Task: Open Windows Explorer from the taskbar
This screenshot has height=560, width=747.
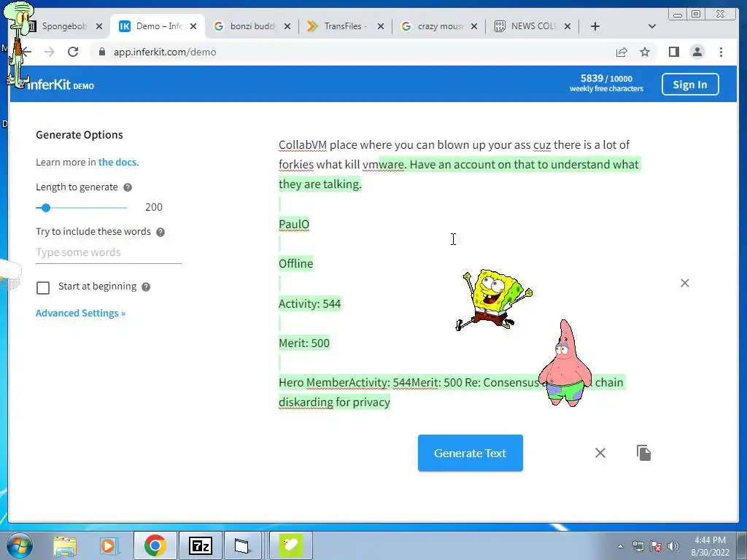Action: click(65, 545)
